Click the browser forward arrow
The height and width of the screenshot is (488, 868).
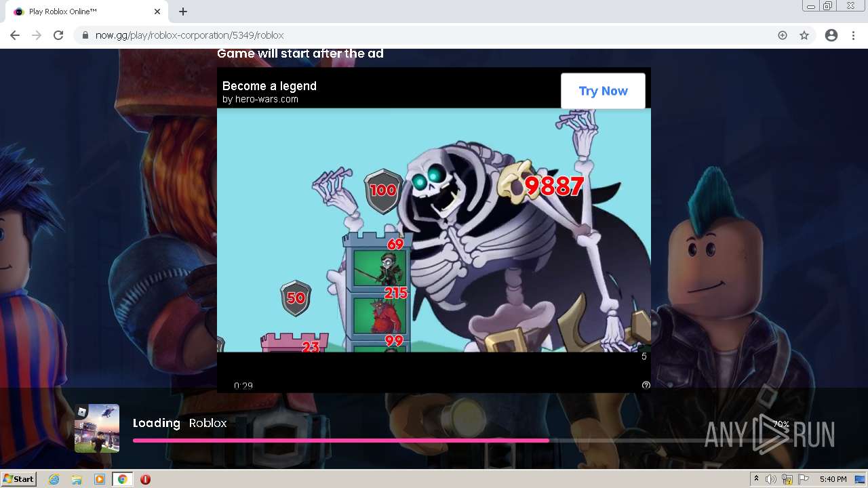37,35
